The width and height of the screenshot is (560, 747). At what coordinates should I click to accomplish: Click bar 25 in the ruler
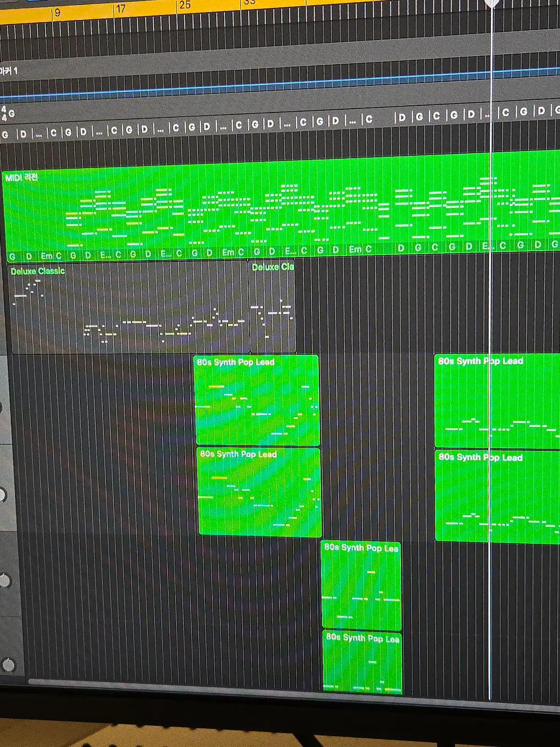pyautogui.click(x=185, y=5)
